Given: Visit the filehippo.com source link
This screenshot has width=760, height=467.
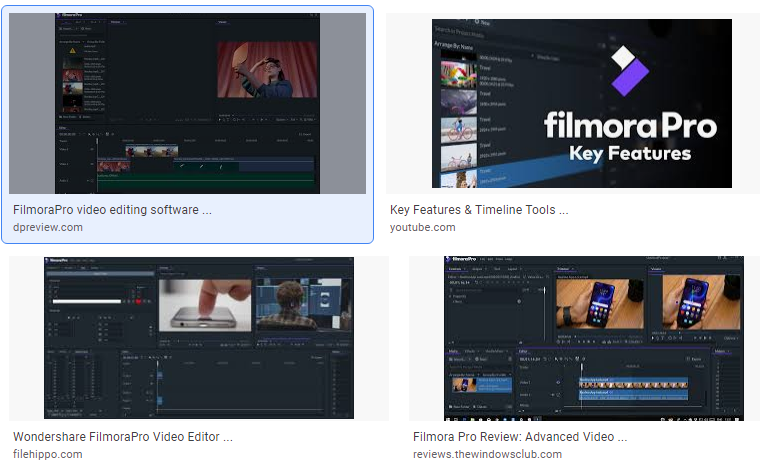Looking at the screenshot, I should [48, 454].
